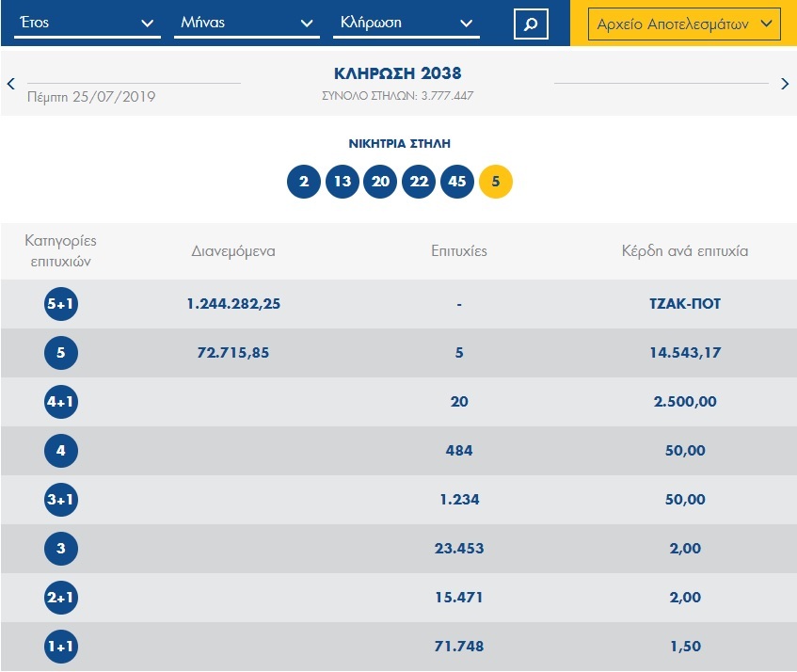Click the ΤΖΑΚ-ΠΟΤ jackpot cell
The width and height of the screenshot is (797, 672).
pyautogui.click(x=685, y=304)
